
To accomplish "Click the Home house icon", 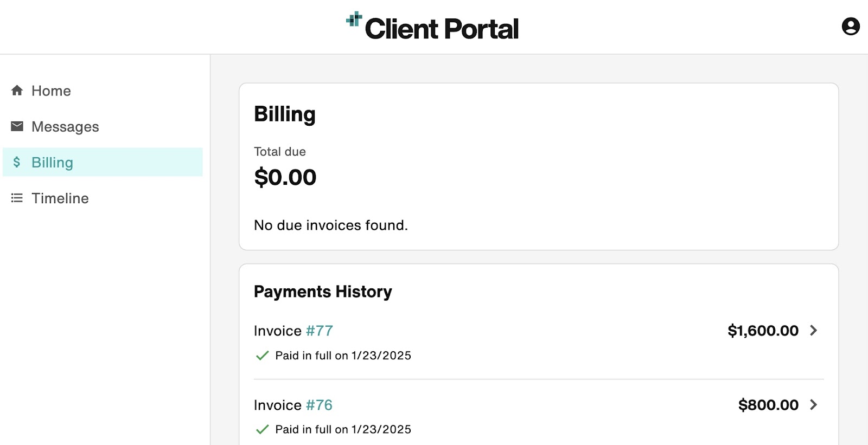I will point(17,91).
